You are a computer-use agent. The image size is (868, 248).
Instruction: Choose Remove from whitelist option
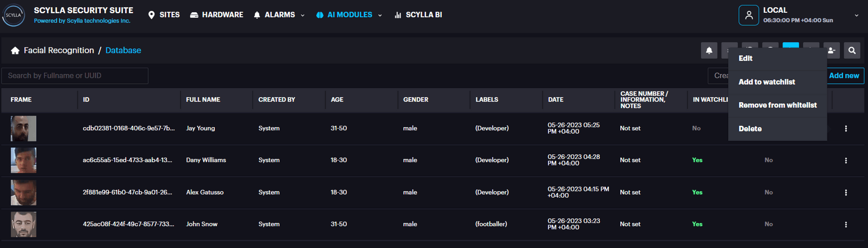point(778,105)
